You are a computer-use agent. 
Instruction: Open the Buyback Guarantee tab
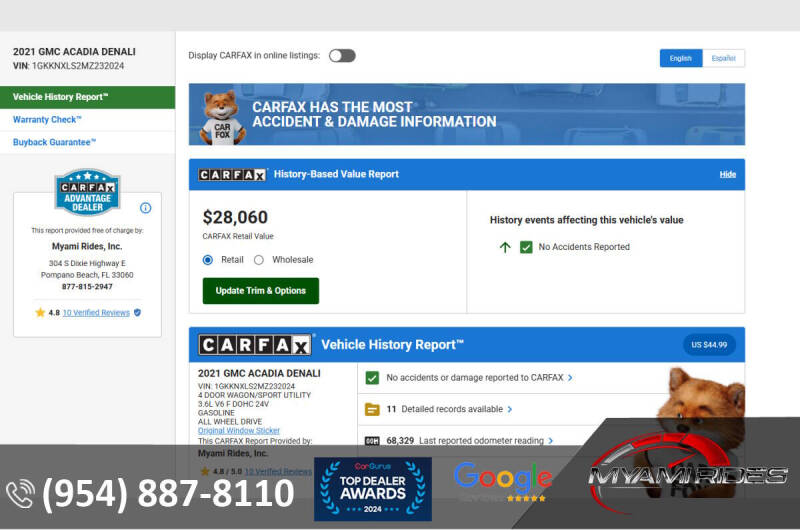point(54,142)
